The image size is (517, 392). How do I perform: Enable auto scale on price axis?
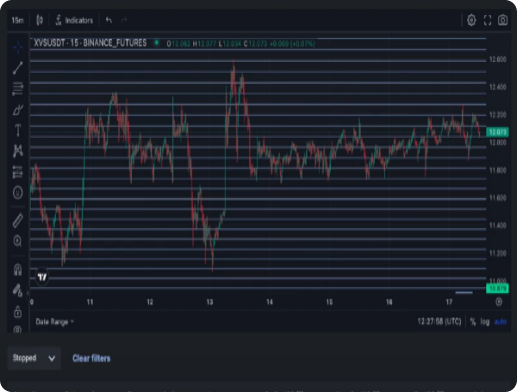[x=500, y=322]
